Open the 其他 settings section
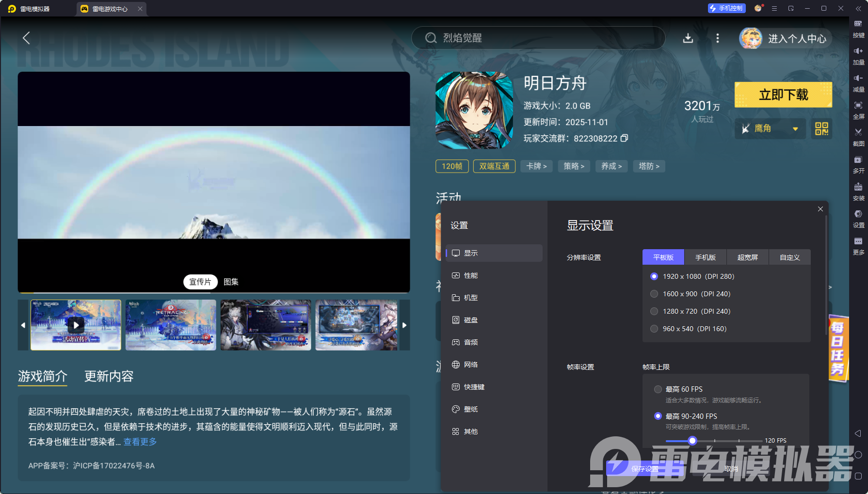 click(494, 431)
